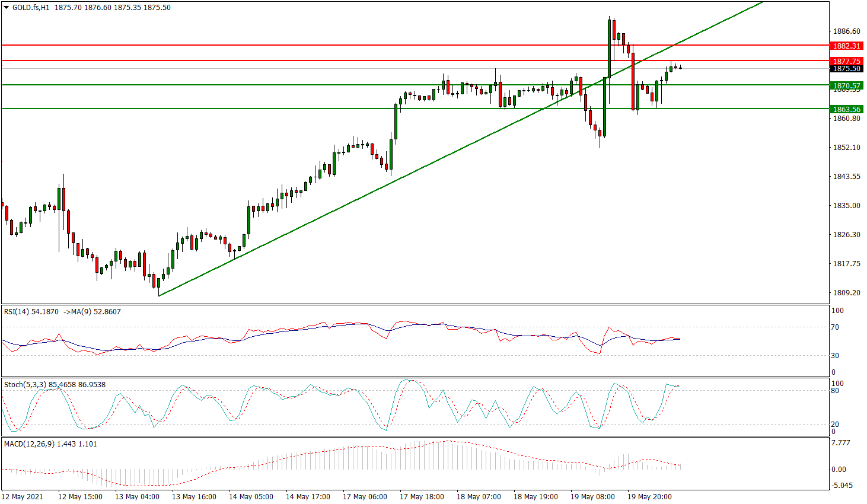Click the 20 level on the Stochastic scale
Screen dimensions: 867x504
835,425
